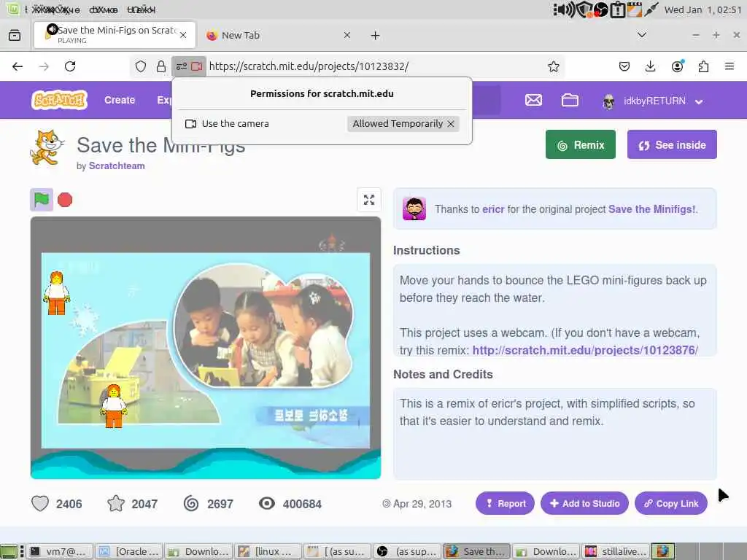Open tracking protection shield icon
This screenshot has width=747, height=560.
click(141, 66)
